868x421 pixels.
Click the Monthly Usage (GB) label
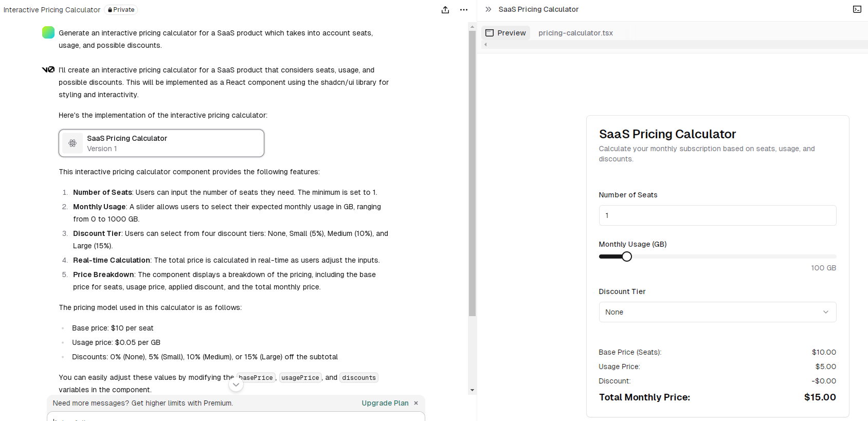632,244
